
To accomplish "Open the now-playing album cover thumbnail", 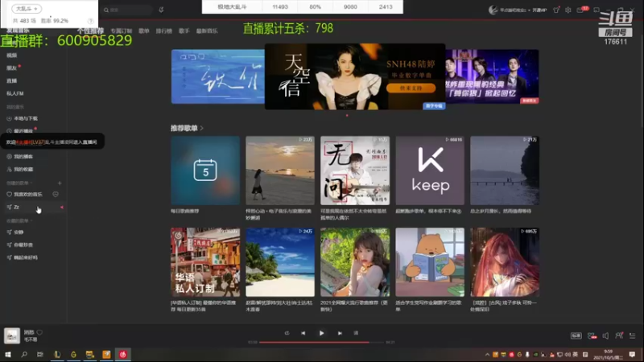I will 12,335.
